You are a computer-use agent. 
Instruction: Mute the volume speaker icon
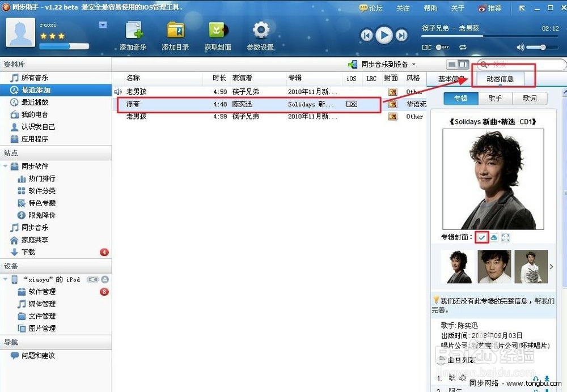(520, 47)
